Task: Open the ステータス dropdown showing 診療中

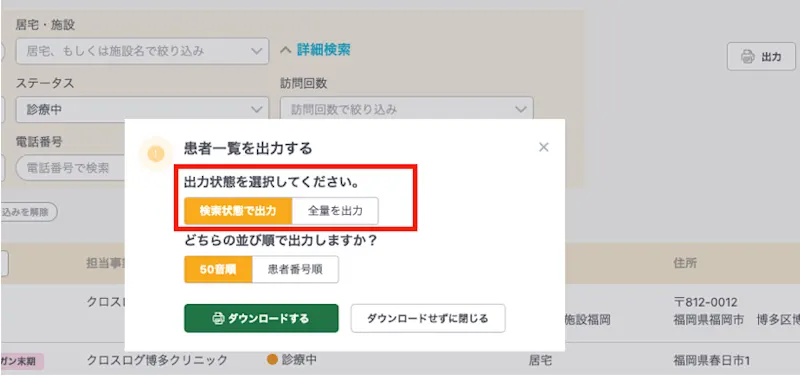Action: click(142, 109)
